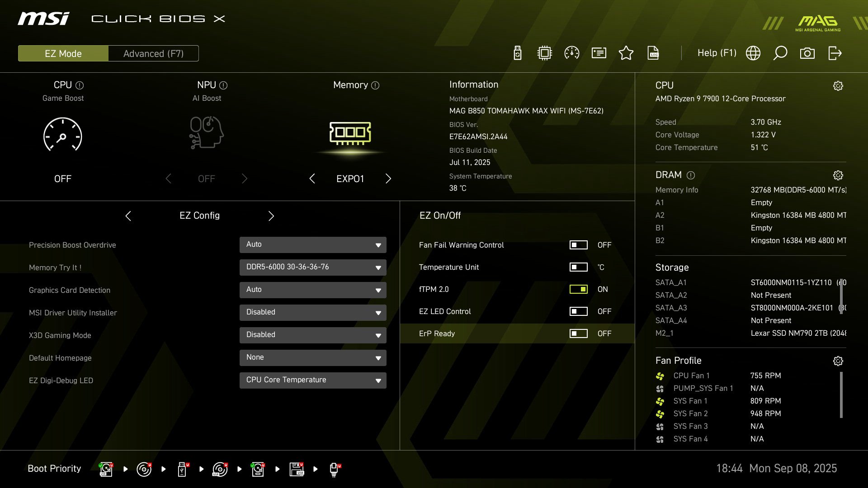Toggle fTPM 2.0 switch off

click(x=578, y=289)
